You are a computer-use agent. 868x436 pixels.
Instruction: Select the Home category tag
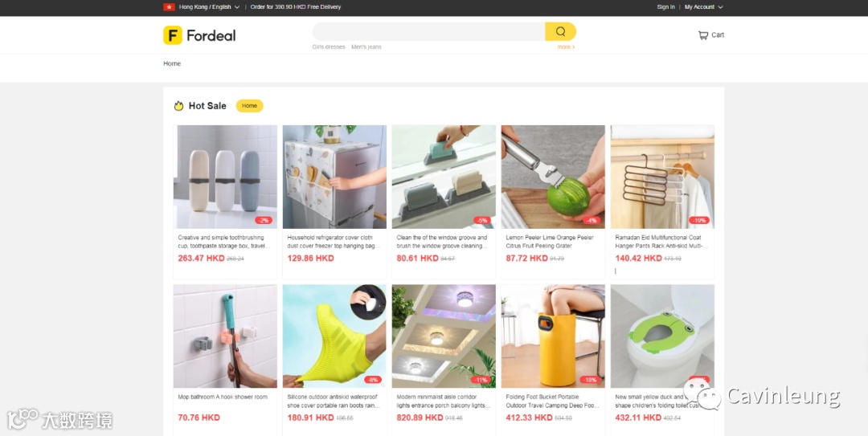(250, 106)
